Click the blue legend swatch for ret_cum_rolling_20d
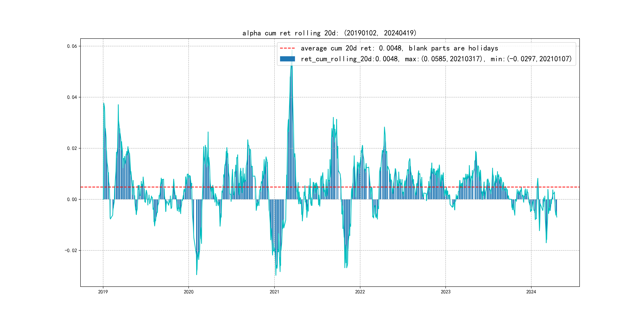This screenshot has width=644, height=322. (287, 59)
